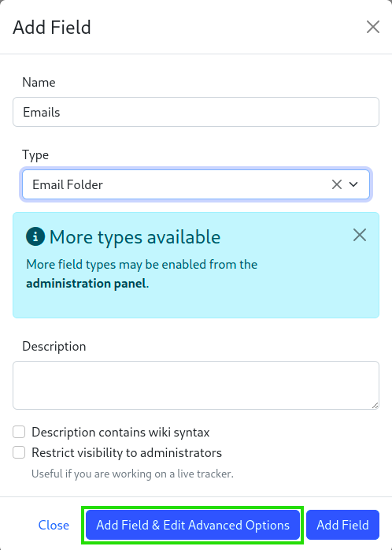Viewport: 392px width, 550px height.
Task: Click the Name field label
Action: (39, 82)
